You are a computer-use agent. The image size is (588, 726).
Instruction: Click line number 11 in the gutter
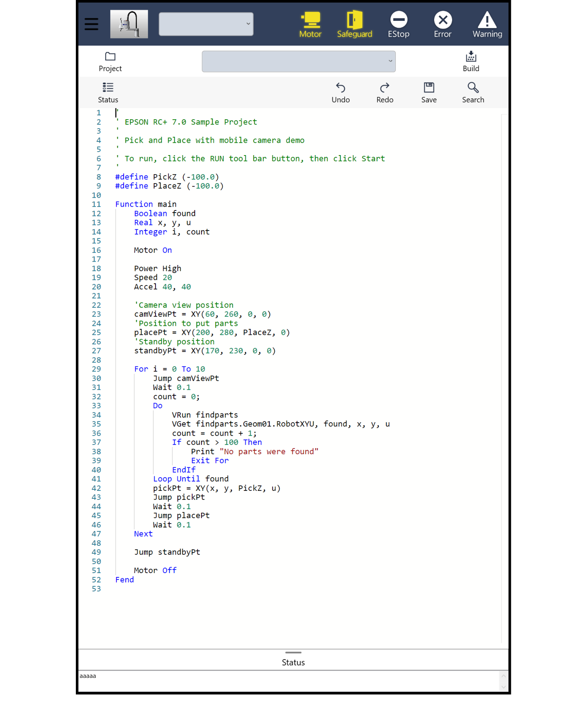(97, 205)
